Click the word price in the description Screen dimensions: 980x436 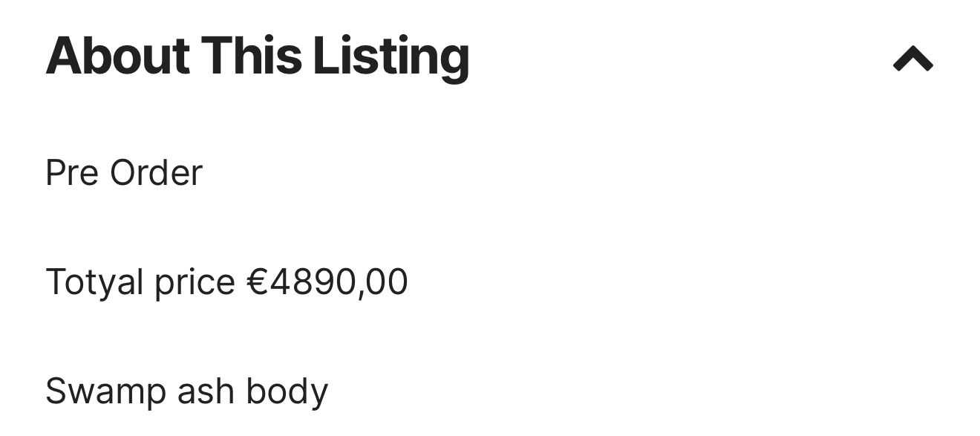click(195, 284)
